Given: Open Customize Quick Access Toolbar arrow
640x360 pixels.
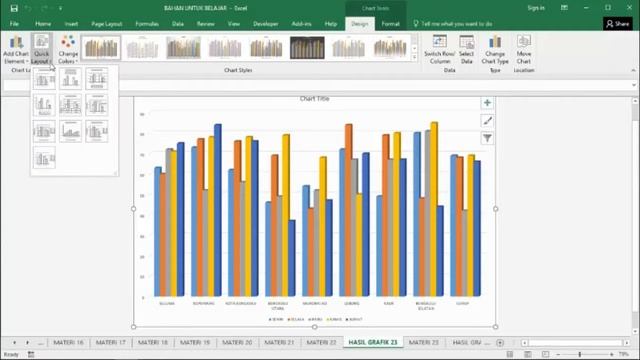Looking at the screenshot, I should [60, 8].
